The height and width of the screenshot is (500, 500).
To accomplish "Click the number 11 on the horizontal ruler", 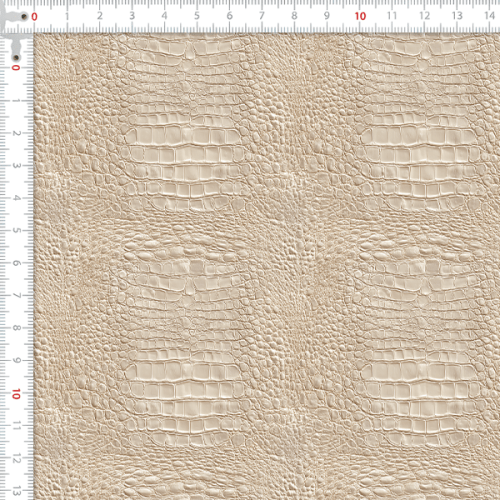I will pos(392,16).
